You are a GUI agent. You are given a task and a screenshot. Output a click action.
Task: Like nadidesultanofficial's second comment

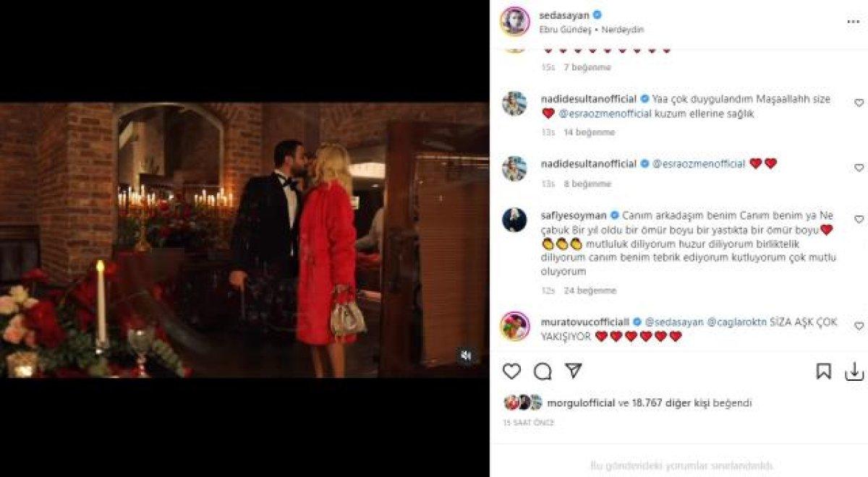859,168
